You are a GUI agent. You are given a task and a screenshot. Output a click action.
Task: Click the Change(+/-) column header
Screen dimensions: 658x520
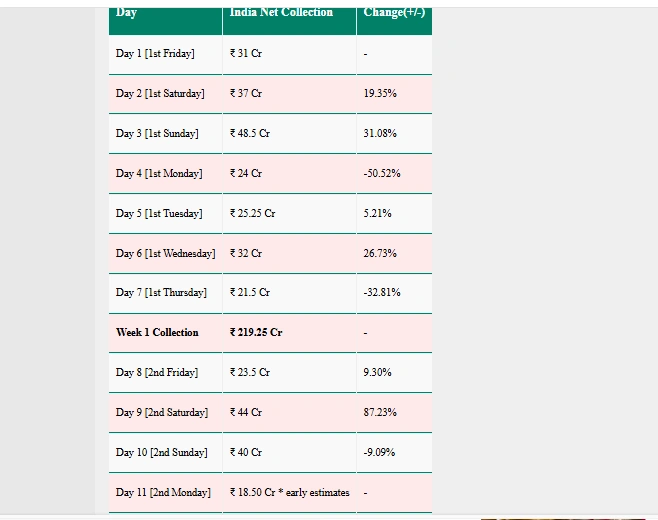pos(394,13)
